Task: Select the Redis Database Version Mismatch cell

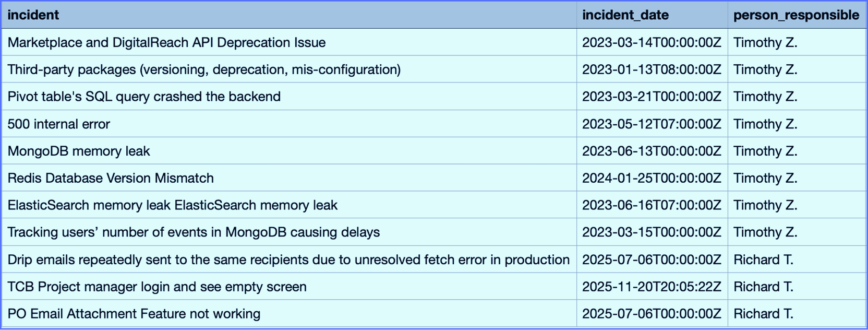Action: pos(111,178)
